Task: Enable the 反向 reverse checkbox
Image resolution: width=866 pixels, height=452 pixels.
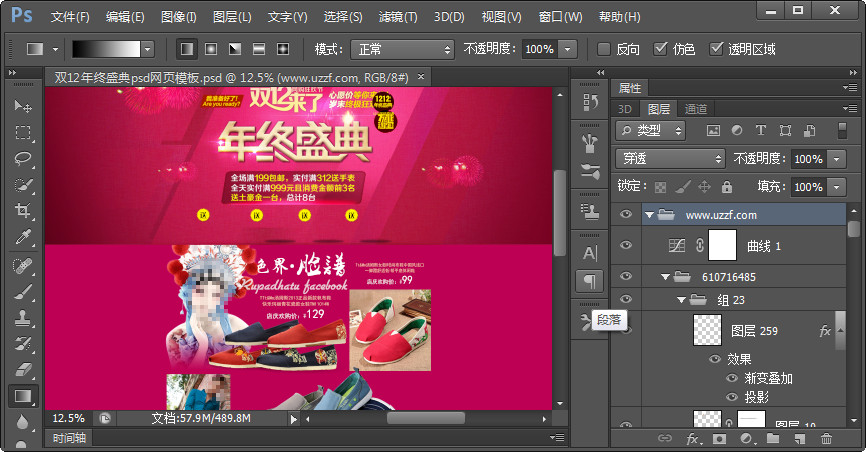Action: pos(604,49)
